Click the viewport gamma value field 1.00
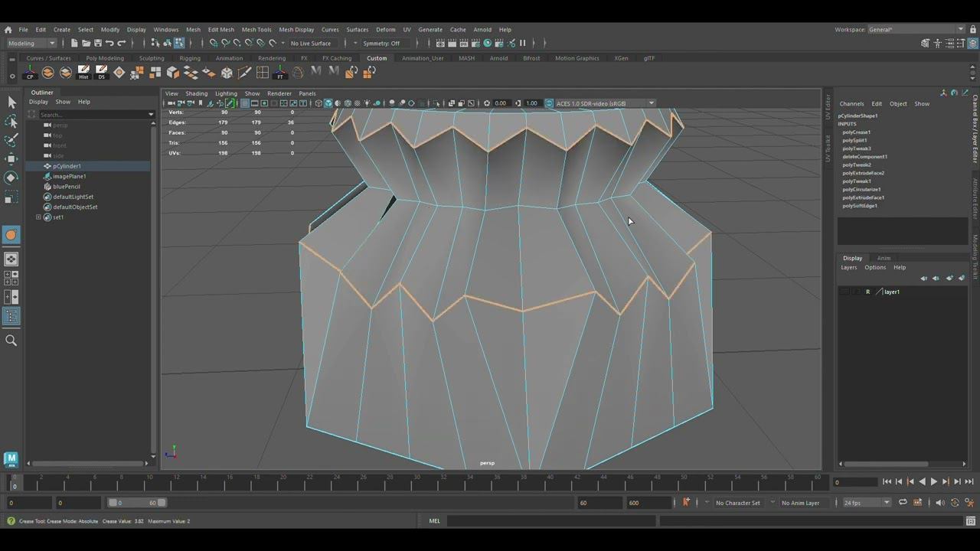This screenshot has width=980, height=551. click(x=531, y=103)
